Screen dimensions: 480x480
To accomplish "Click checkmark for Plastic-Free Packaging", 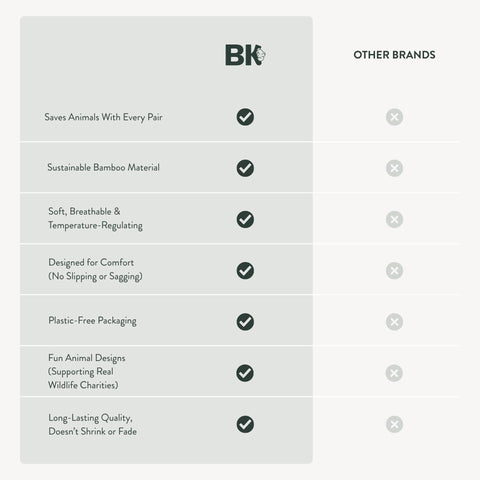I will (x=245, y=322).
